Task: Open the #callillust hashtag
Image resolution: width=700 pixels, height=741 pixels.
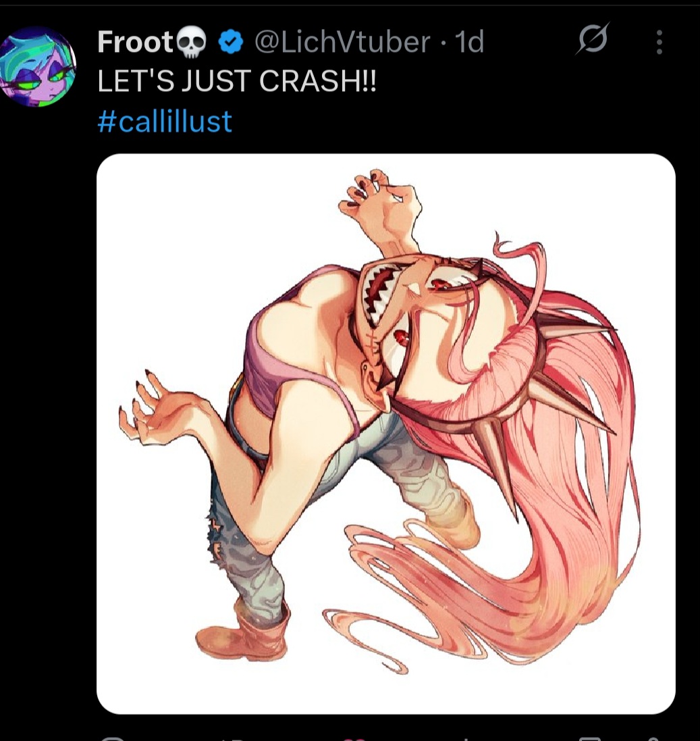Action: coord(165,121)
